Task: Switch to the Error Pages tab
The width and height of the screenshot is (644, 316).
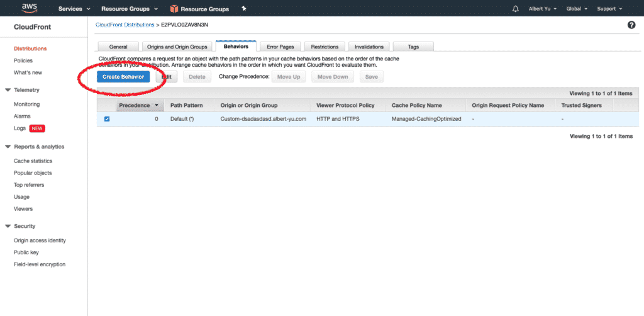Action: coord(280,47)
